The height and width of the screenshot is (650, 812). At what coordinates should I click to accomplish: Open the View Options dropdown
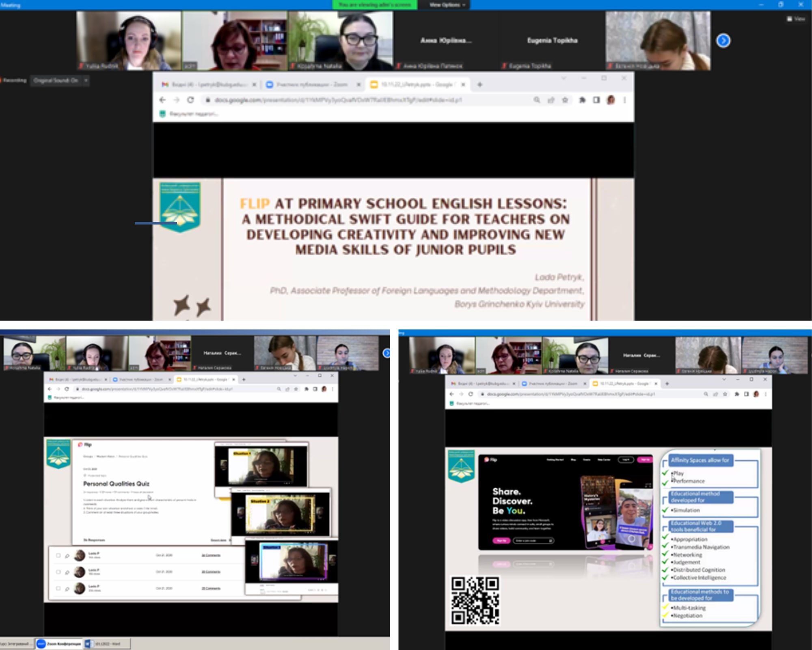click(x=447, y=5)
